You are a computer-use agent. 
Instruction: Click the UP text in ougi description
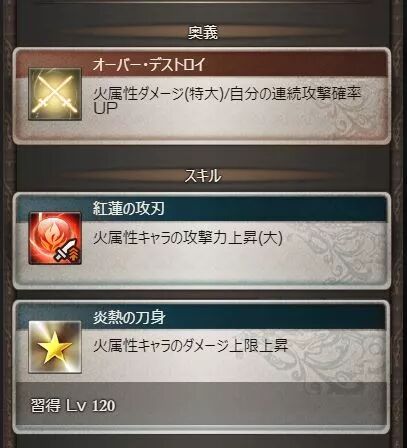105,108
